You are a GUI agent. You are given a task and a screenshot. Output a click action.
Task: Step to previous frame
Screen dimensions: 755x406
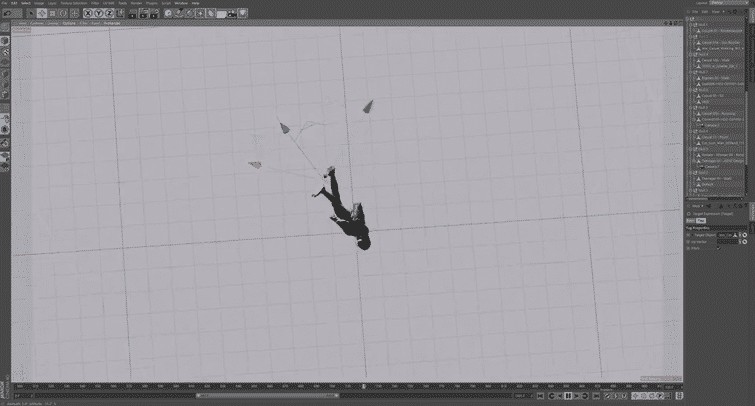[560, 396]
